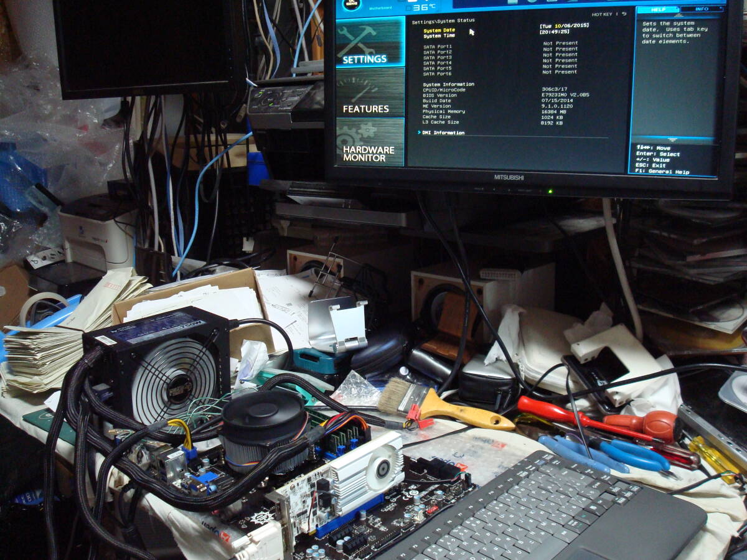
Task: Click the time field [20:49:25]
Action: click(555, 31)
